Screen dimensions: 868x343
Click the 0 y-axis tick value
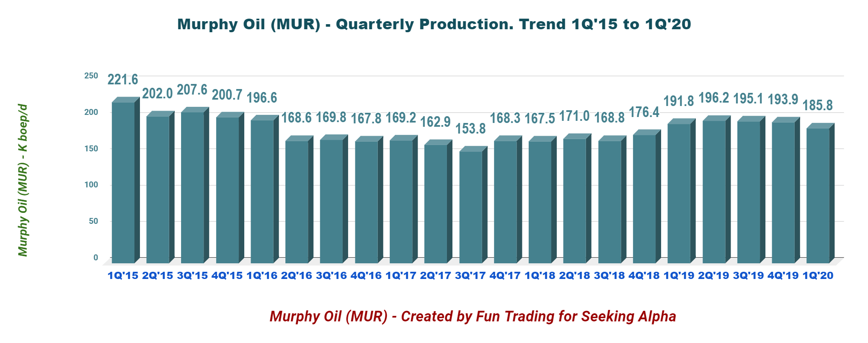point(96,258)
